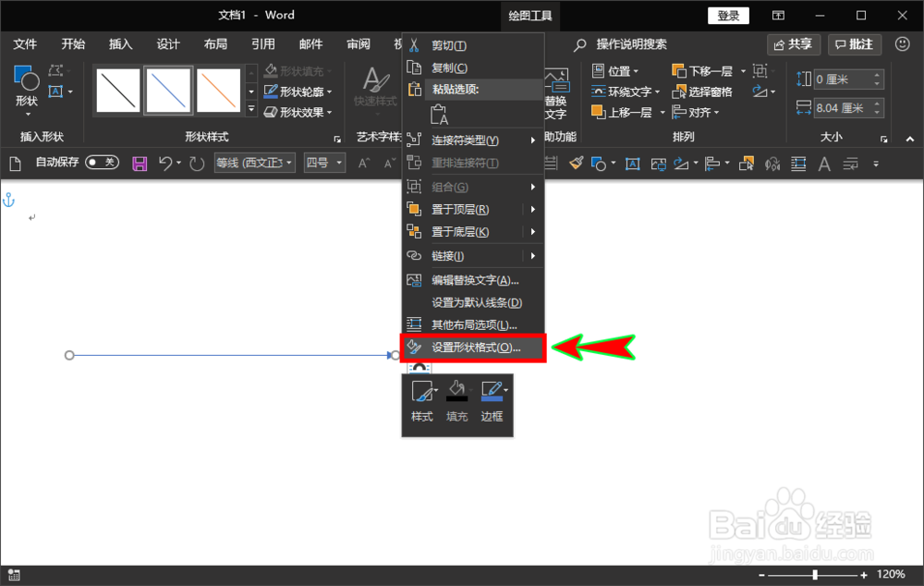
Task: Click the 样式 mini toolbar button
Action: (422, 401)
